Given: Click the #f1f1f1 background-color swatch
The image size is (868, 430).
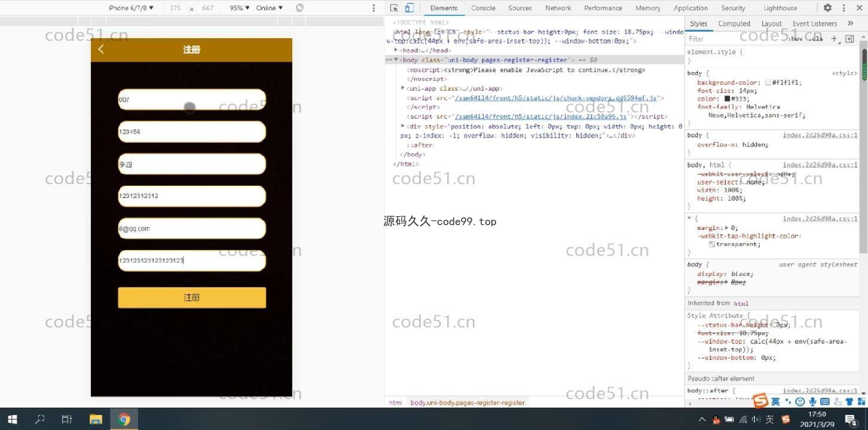Looking at the screenshot, I should tap(768, 83).
